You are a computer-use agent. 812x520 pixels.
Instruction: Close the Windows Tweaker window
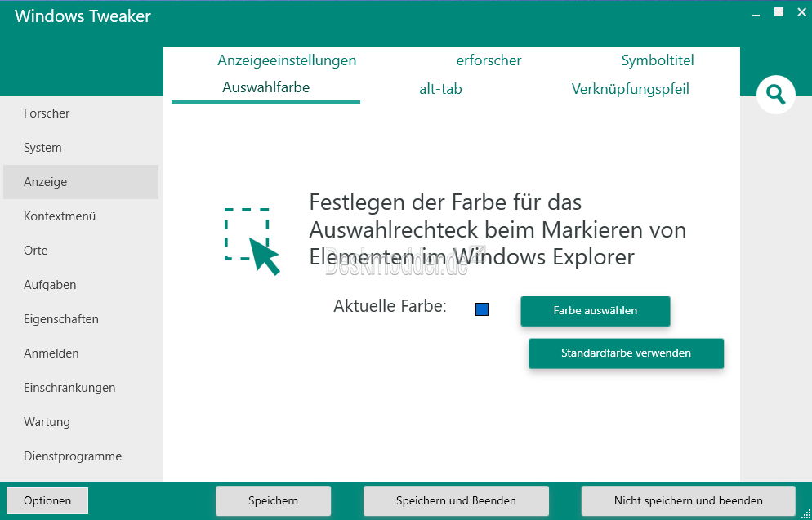click(x=801, y=12)
